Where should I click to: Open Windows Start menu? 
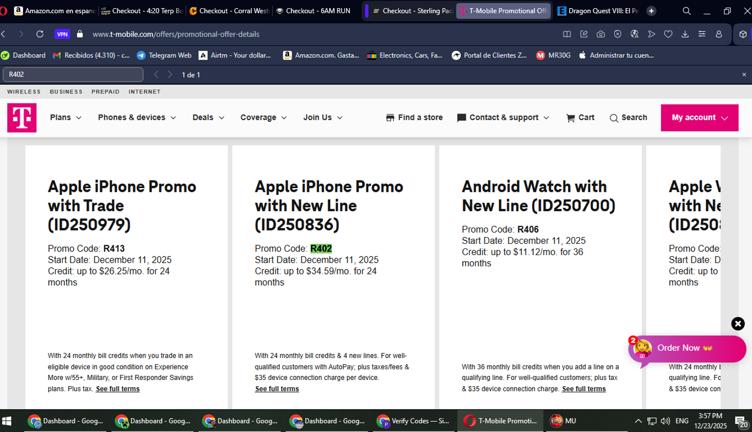(7, 421)
